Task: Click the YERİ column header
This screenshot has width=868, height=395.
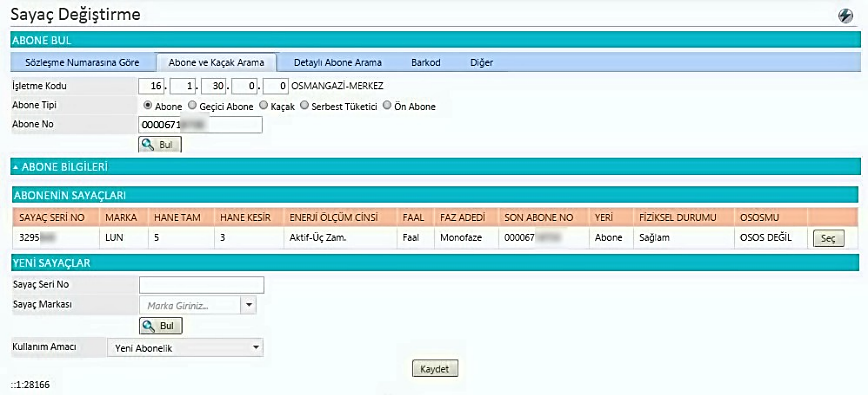Action: tap(611, 217)
